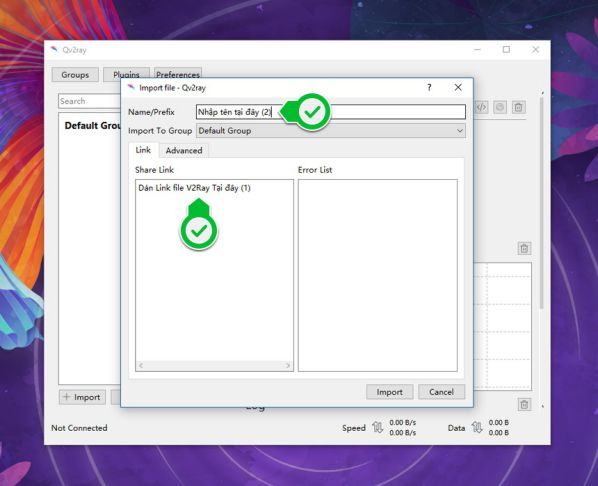Minimize the Qv2ray main window
The height and width of the screenshot is (486, 598).
[477, 50]
